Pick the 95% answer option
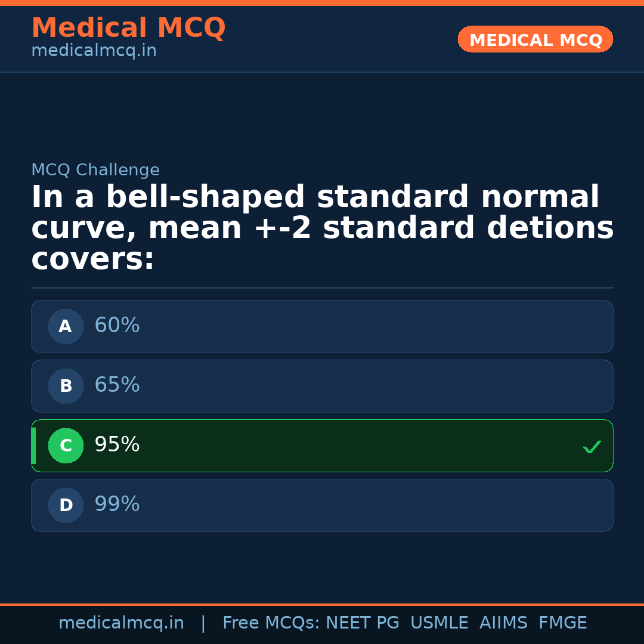Viewport: 644px width, 644px height. pyautogui.click(x=322, y=445)
